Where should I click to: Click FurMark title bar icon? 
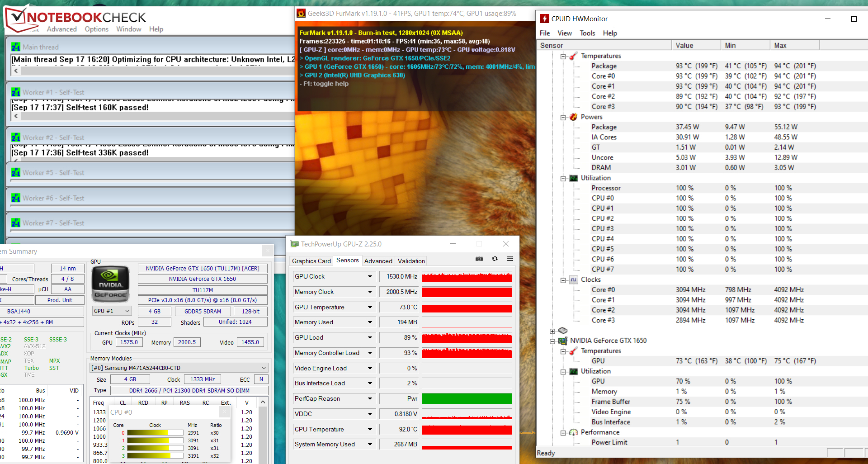[x=301, y=14]
